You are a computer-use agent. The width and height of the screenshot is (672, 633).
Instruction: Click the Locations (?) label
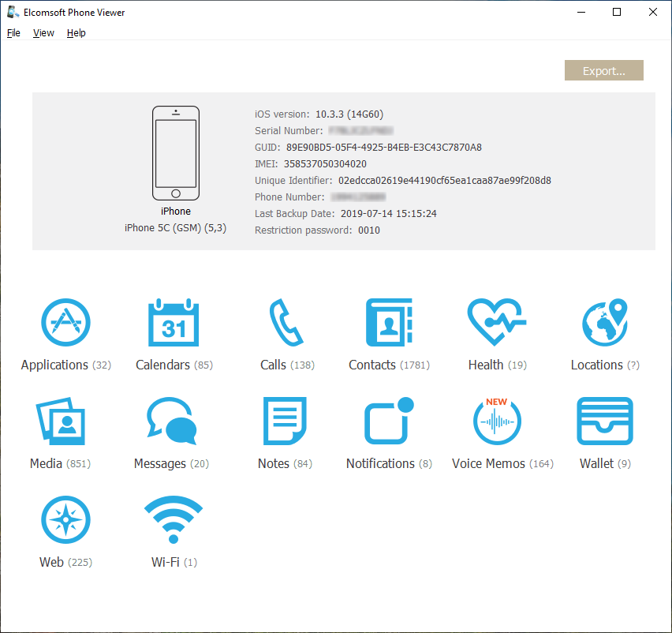coord(605,365)
